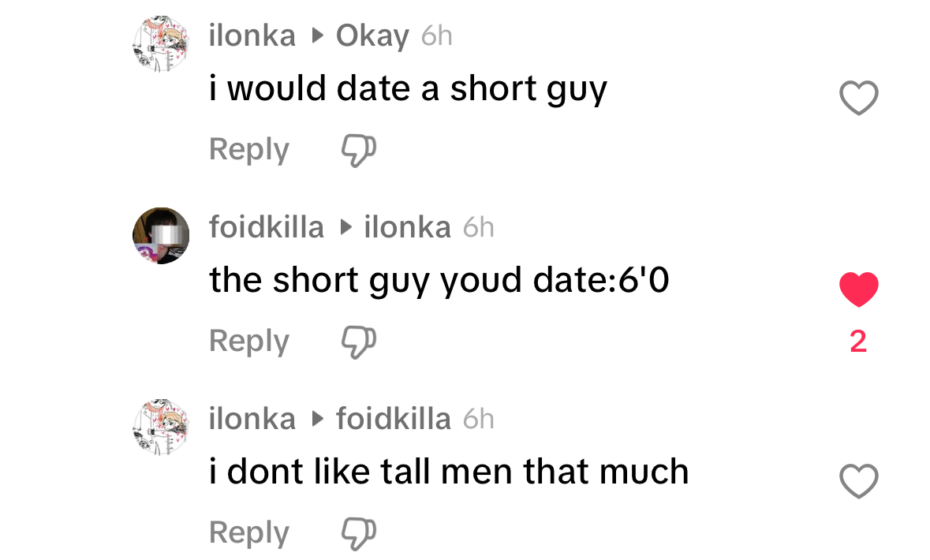Visit the "Okay" user being replied to
The width and height of the screenshot is (930, 560).
pos(372,37)
